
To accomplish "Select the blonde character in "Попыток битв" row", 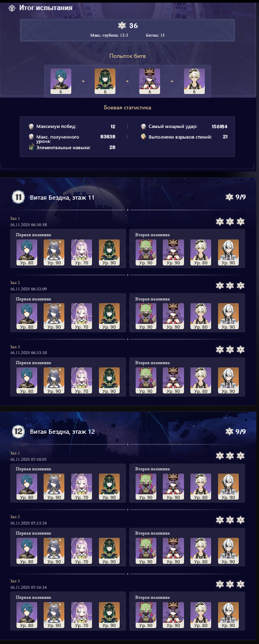I will click(194, 81).
